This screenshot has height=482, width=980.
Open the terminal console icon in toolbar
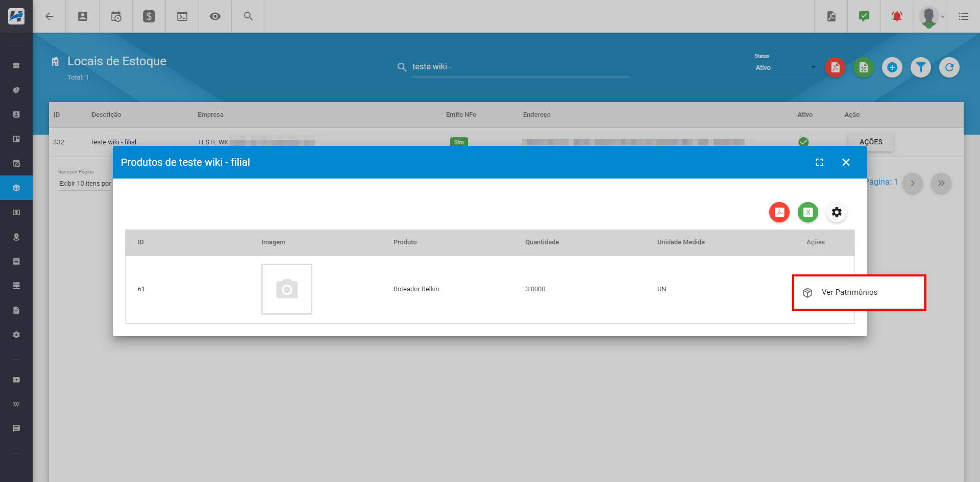pyautogui.click(x=182, y=16)
